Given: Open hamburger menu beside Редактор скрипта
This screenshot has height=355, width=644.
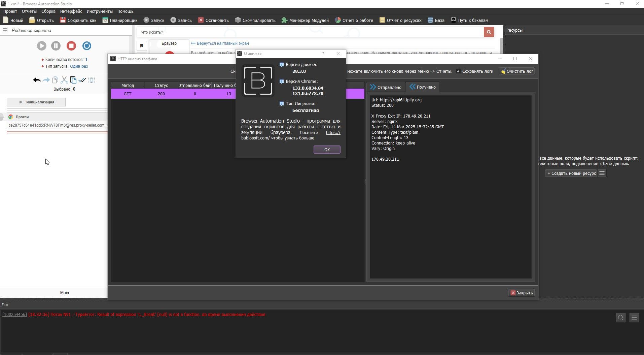Looking at the screenshot, I should tap(5, 30).
